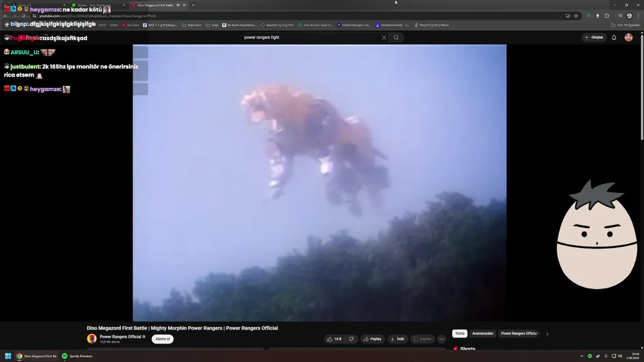Click the YouTube search magnifier icon

click(x=396, y=37)
